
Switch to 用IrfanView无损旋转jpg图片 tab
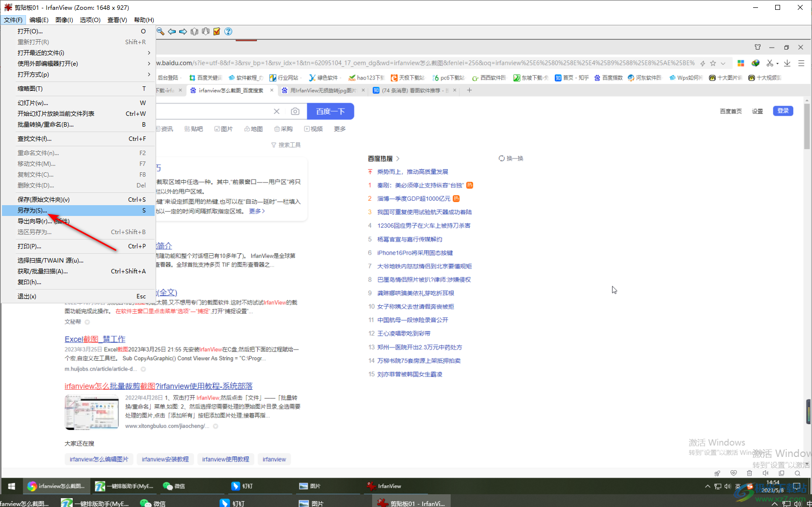tap(323, 90)
